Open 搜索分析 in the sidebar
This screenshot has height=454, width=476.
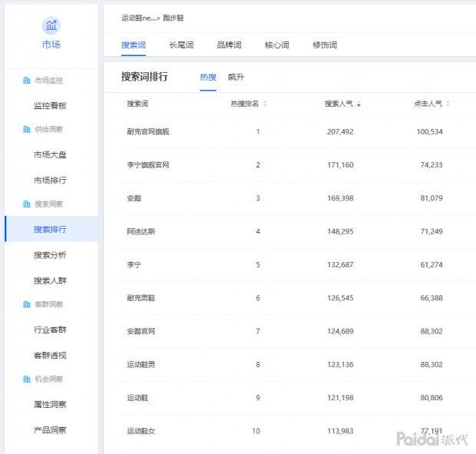(x=50, y=255)
